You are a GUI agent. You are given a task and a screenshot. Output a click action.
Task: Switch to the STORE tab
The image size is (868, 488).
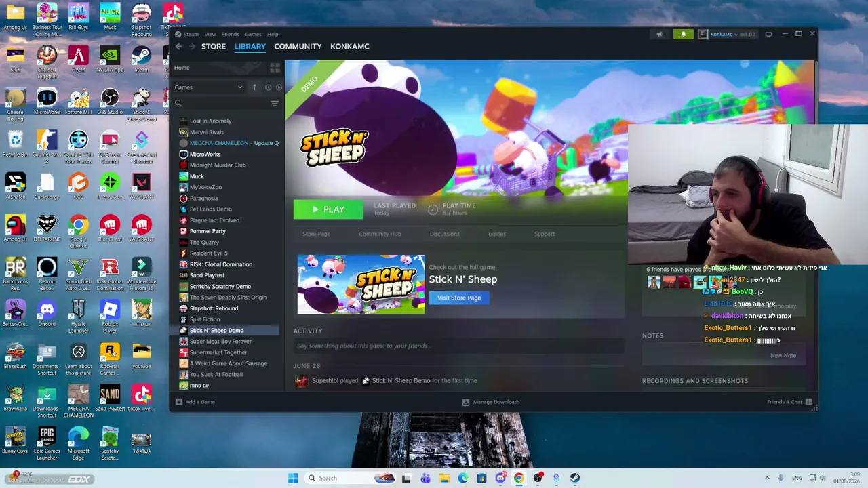click(214, 47)
